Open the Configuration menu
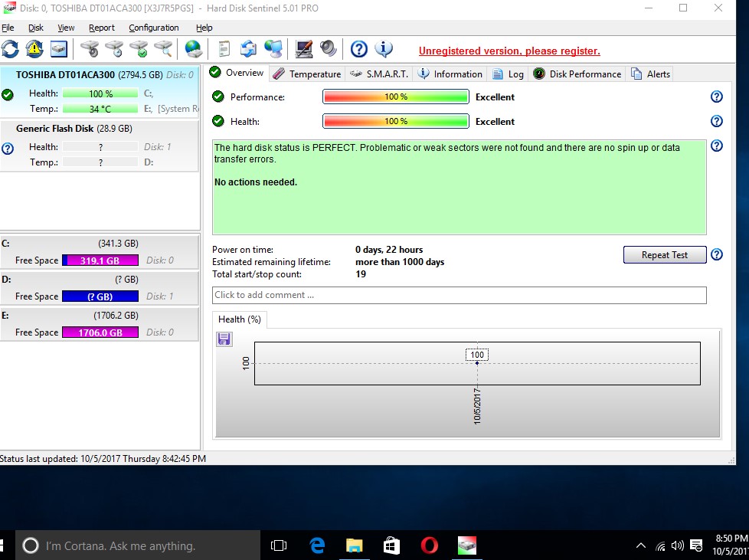 click(153, 28)
